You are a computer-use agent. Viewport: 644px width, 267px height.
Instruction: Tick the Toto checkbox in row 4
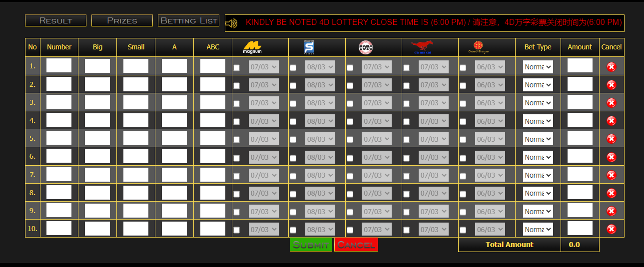[x=350, y=122]
